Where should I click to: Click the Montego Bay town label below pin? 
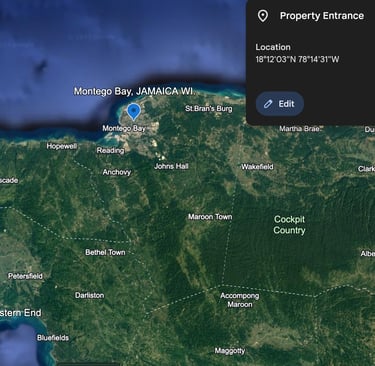(124, 128)
